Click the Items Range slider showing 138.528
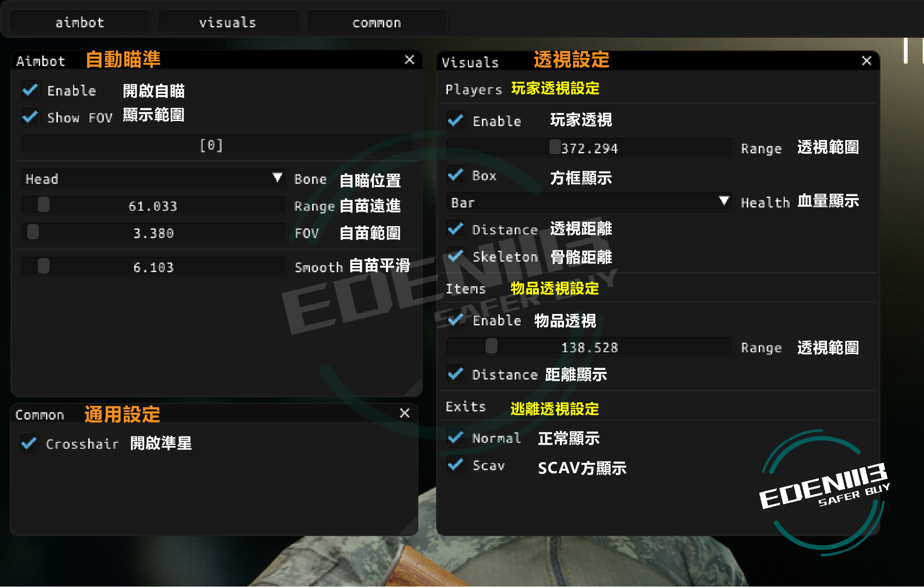 590,347
